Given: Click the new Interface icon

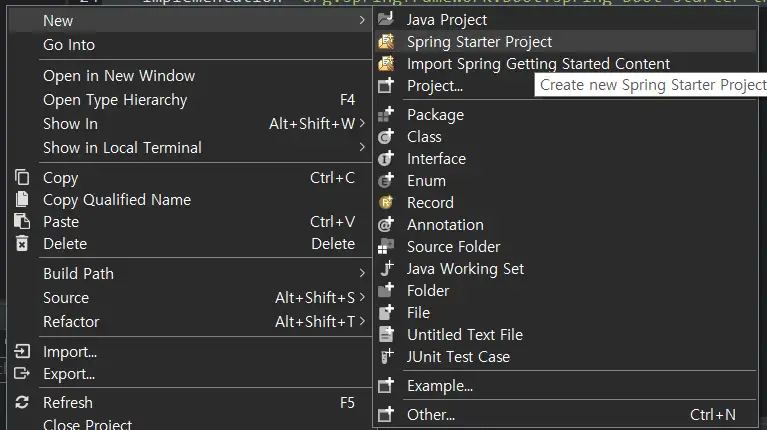Looking at the screenshot, I should pos(386,158).
